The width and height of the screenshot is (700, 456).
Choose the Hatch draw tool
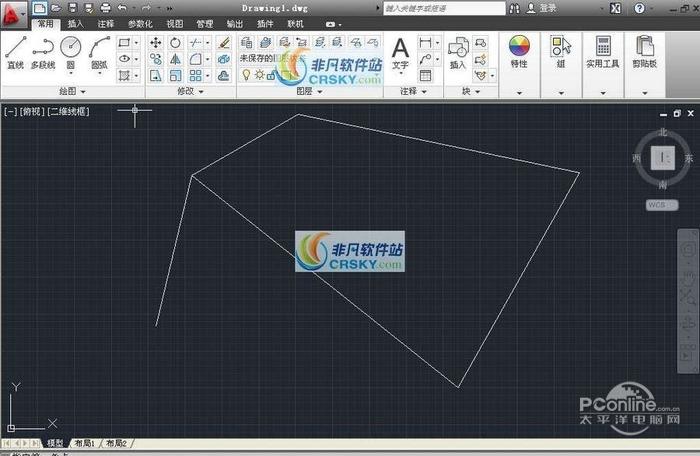(x=124, y=75)
